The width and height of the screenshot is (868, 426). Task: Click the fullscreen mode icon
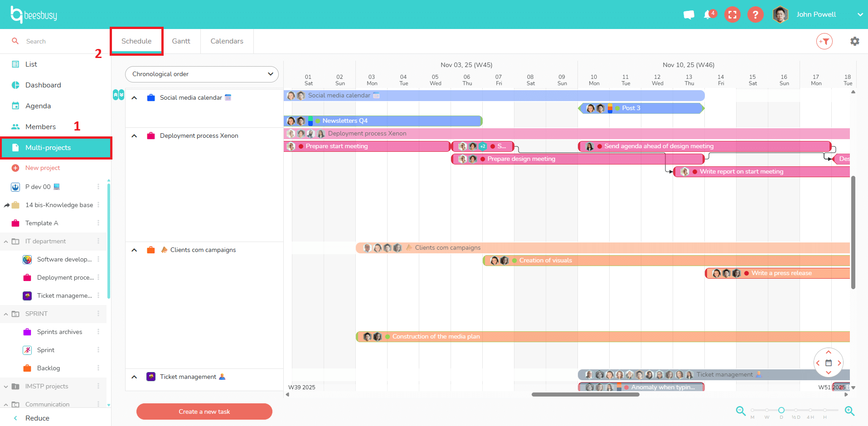pyautogui.click(x=732, y=15)
